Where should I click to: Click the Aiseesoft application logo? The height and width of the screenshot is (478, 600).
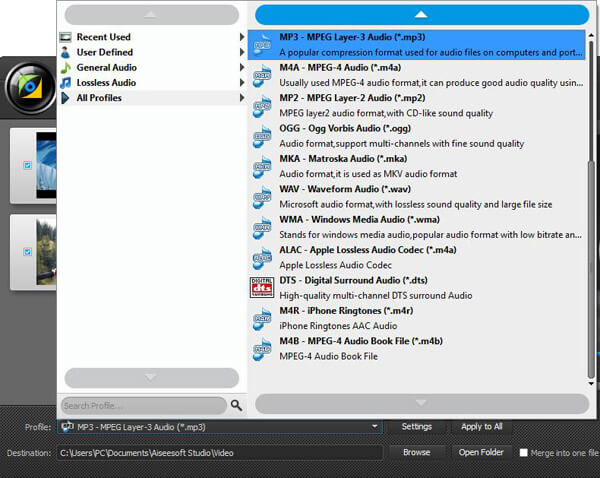31,88
